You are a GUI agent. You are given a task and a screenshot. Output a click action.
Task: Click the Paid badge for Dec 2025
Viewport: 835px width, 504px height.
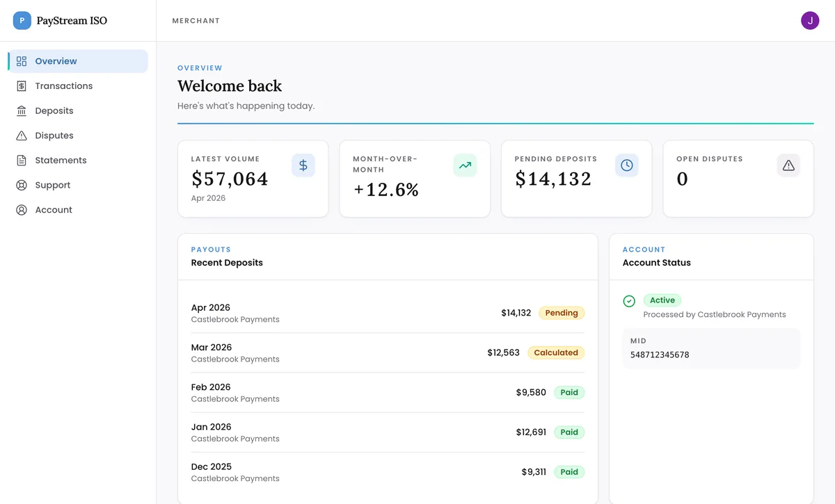coord(569,472)
